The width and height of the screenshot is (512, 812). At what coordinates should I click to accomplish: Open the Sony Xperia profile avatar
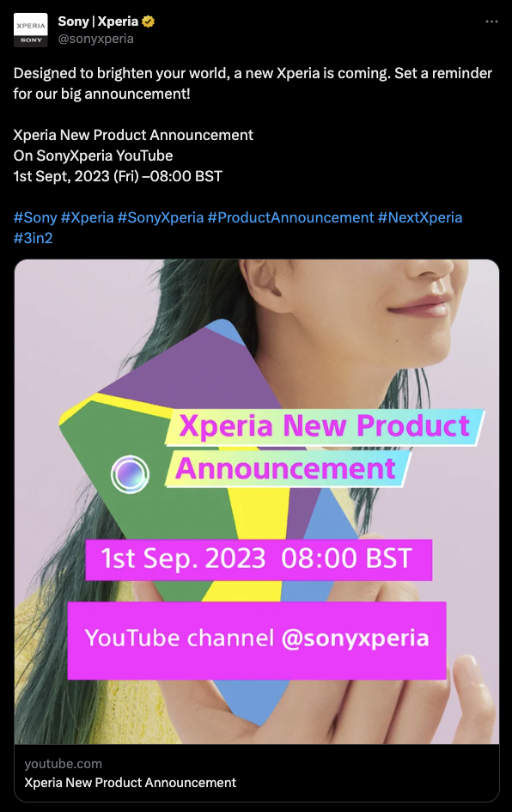coord(31,31)
